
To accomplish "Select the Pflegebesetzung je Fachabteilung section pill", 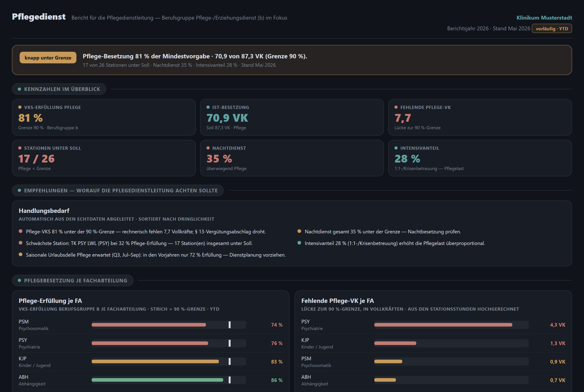I will coord(73,281).
